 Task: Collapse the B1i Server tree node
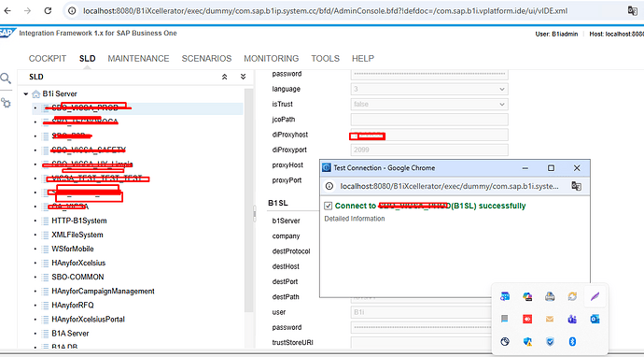pyautogui.click(x=26, y=94)
